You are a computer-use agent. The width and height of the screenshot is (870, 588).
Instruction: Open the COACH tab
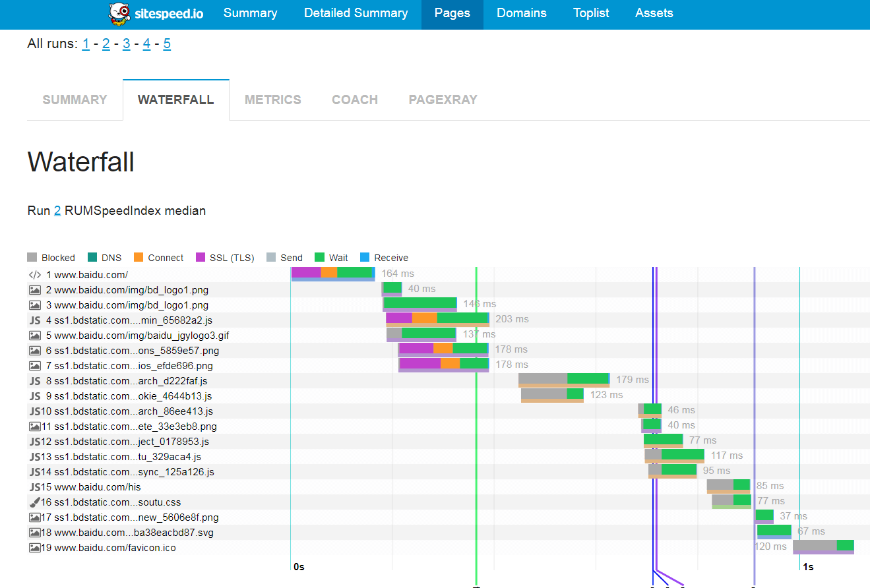coord(355,100)
